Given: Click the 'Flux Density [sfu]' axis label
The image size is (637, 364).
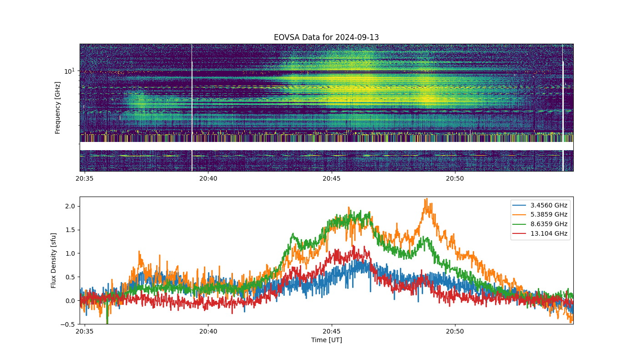Looking at the screenshot, I should tap(54, 260).
